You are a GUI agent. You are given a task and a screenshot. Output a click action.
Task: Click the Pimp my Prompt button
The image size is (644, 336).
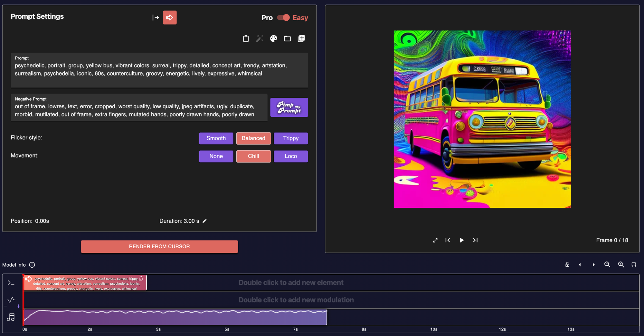point(289,107)
